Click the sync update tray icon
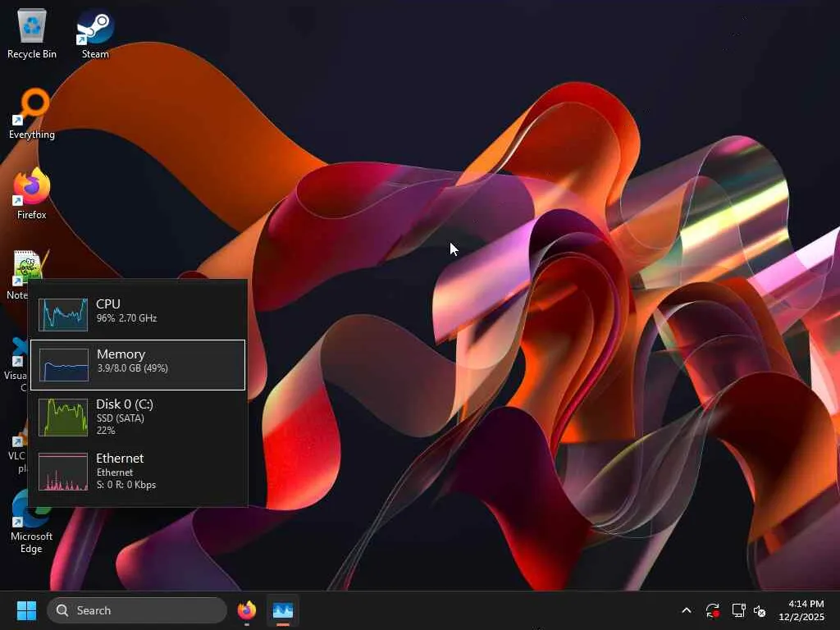The image size is (840, 630). [x=713, y=610]
